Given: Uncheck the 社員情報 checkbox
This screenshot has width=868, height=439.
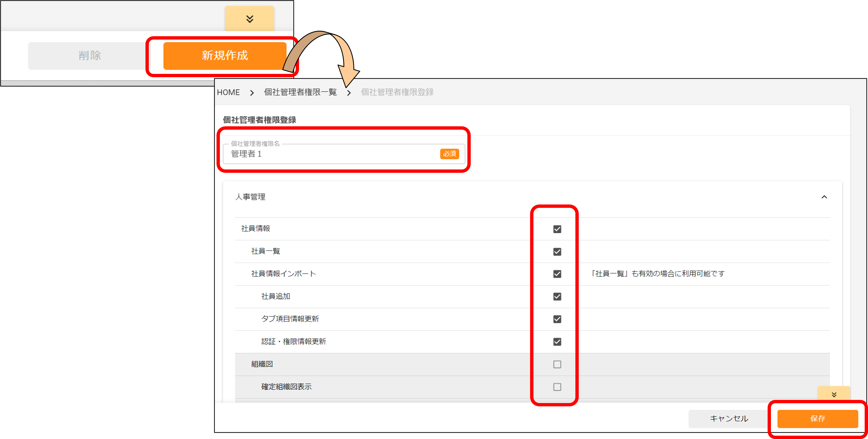Looking at the screenshot, I should coord(557,229).
